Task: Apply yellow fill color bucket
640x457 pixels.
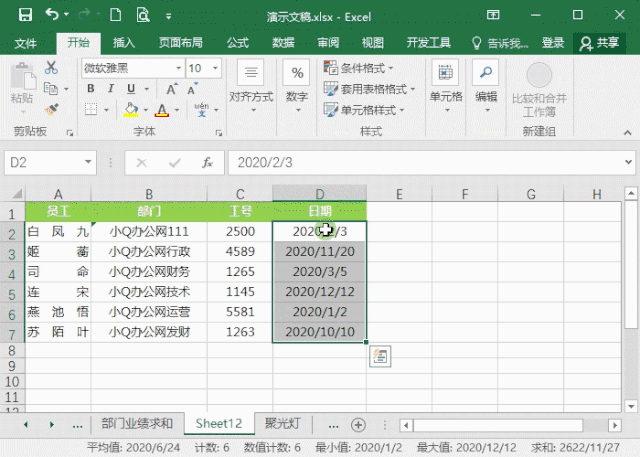Action: tap(131, 110)
